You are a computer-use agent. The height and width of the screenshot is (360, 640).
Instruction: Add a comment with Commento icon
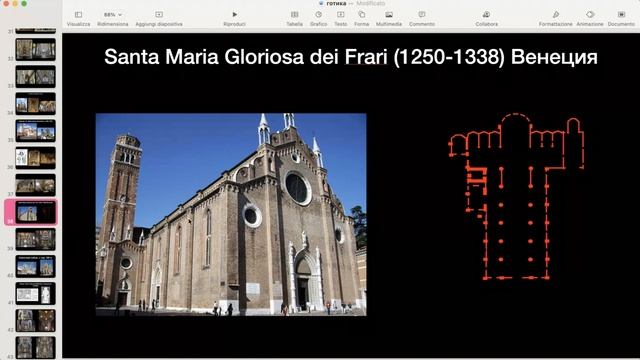click(422, 15)
